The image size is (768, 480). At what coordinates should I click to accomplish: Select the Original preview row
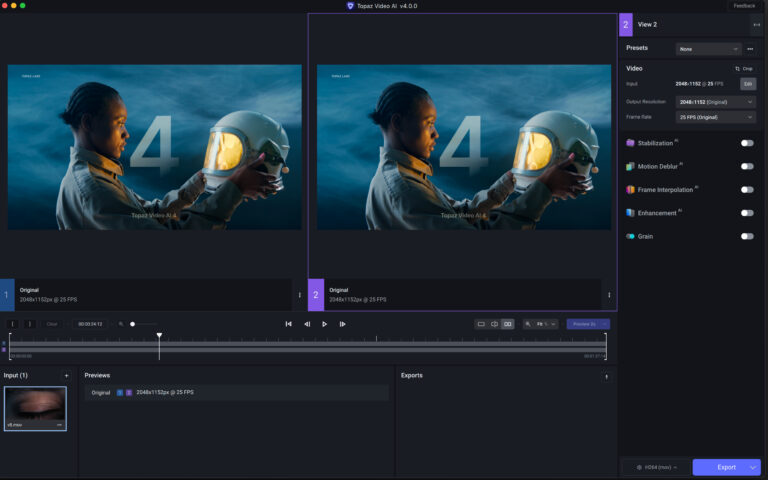pos(237,392)
